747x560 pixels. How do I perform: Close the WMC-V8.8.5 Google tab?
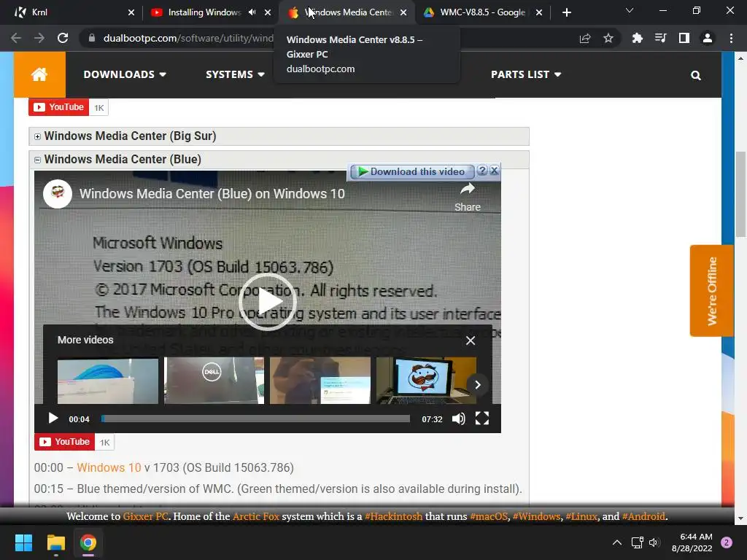tap(539, 12)
